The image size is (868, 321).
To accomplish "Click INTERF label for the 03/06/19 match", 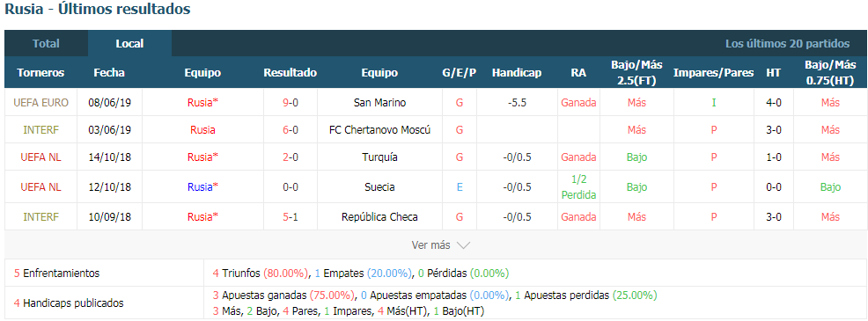I will click(x=41, y=130).
